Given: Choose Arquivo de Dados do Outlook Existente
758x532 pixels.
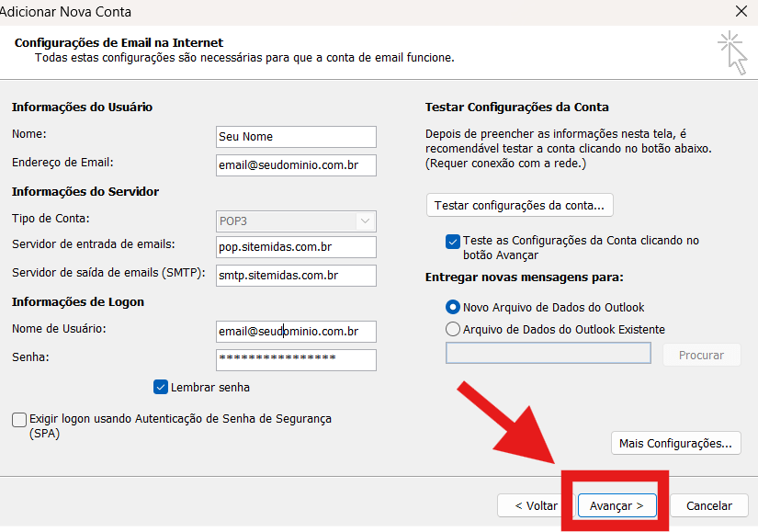Looking at the screenshot, I should pyautogui.click(x=452, y=329).
